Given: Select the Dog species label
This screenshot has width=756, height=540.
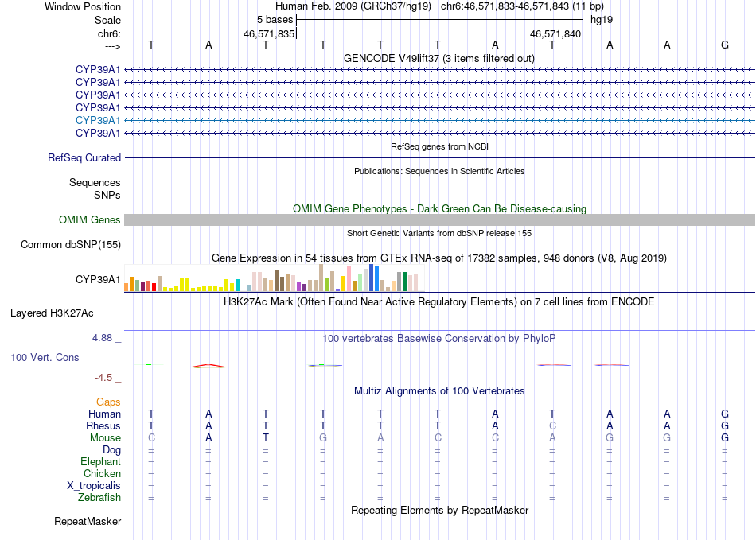Looking at the screenshot, I should pos(111,450).
